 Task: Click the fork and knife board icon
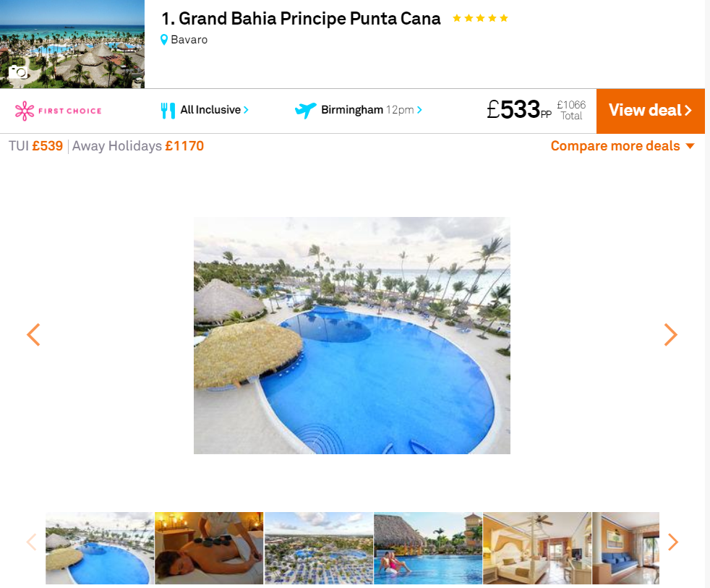pos(168,111)
